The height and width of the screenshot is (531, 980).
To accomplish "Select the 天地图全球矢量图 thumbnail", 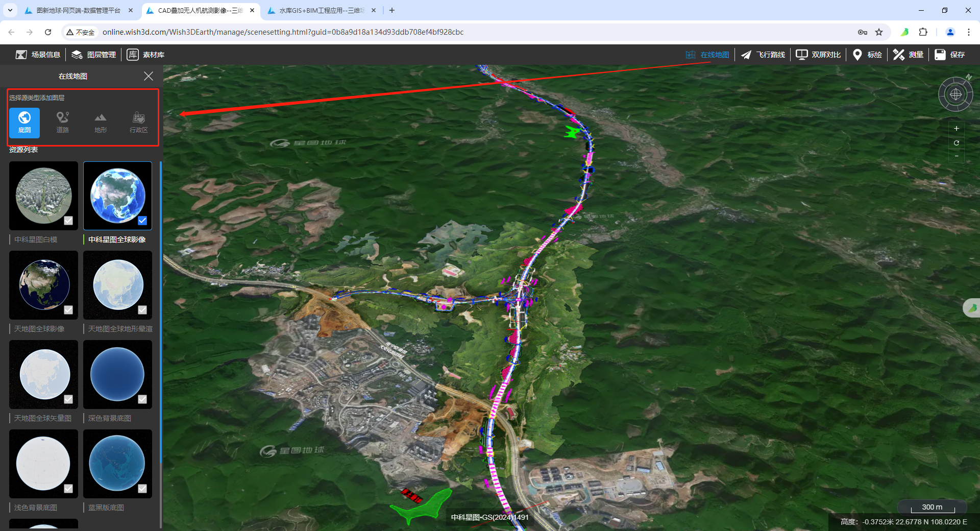I will coord(43,374).
